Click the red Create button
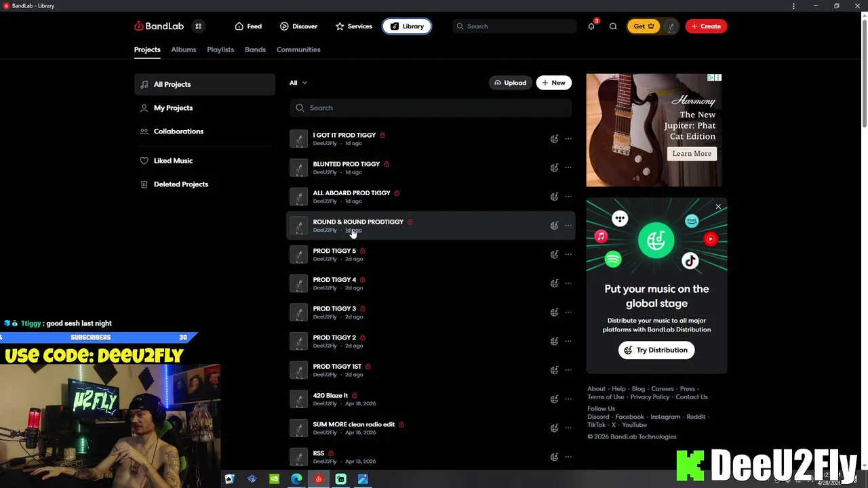This screenshot has width=868, height=488. pos(706,26)
